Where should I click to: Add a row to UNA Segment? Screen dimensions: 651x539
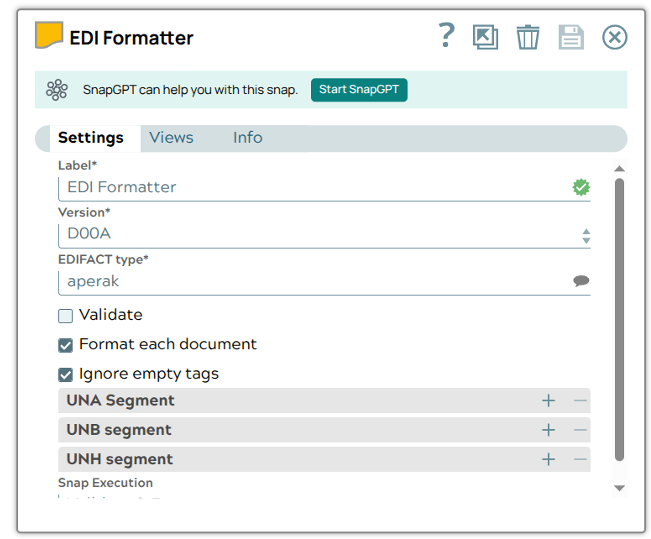(x=548, y=401)
